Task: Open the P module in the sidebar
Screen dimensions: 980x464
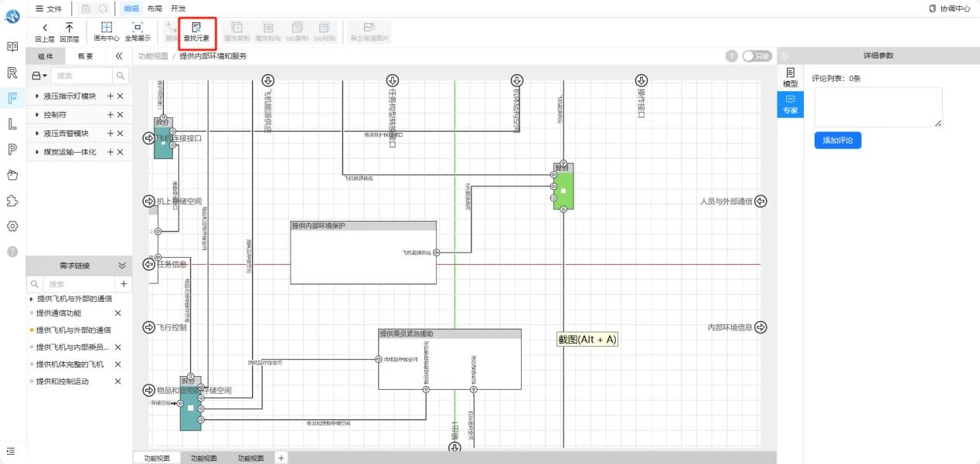Action: [x=12, y=149]
